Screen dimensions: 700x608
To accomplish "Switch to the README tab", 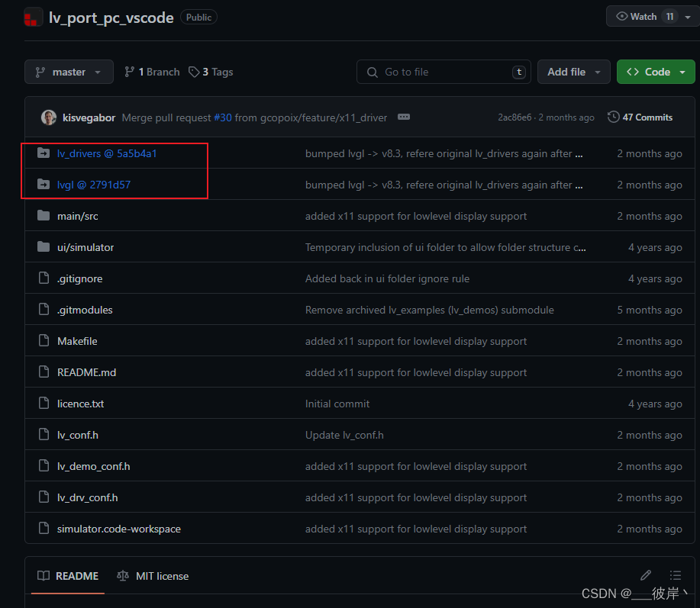I will [68, 576].
